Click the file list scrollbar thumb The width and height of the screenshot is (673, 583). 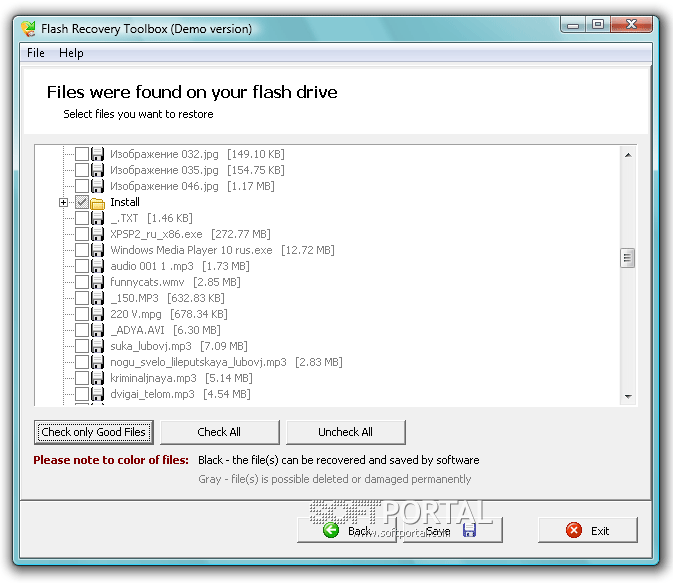click(628, 258)
